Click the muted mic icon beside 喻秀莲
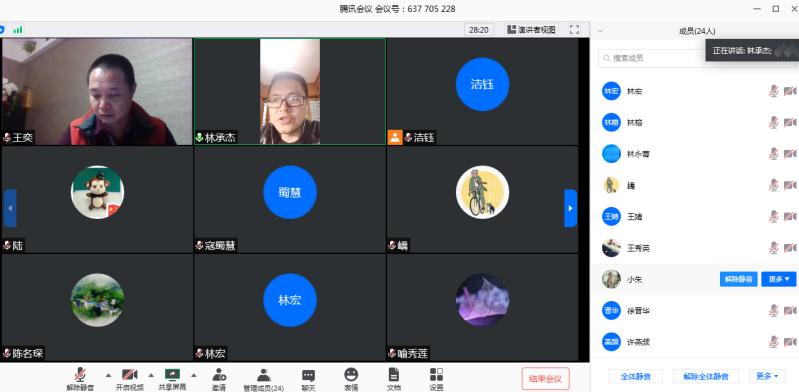This screenshot has height=392, width=799. pos(392,353)
